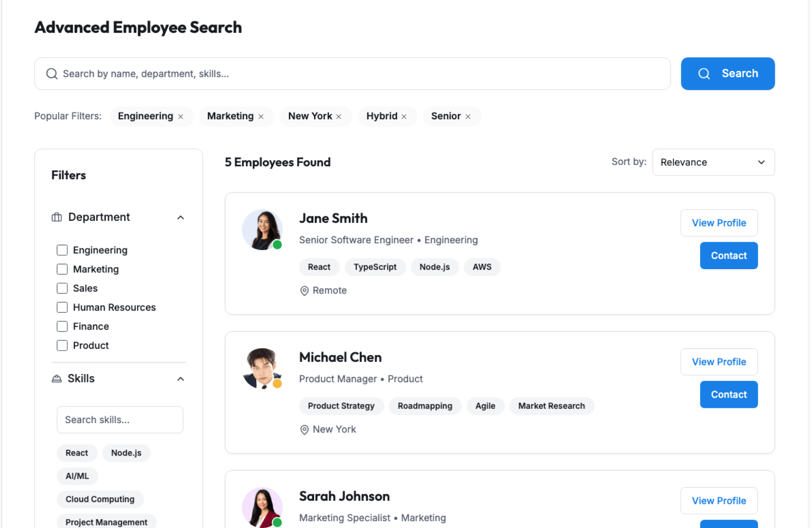Enable the Product department checkbox
The width and height of the screenshot is (812, 528).
pyautogui.click(x=62, y=345)
